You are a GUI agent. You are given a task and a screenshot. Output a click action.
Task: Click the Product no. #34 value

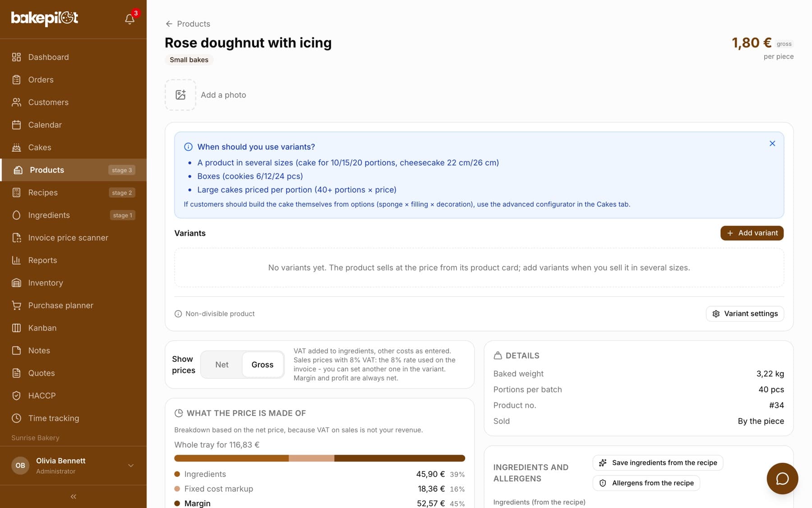pos(776,405)
